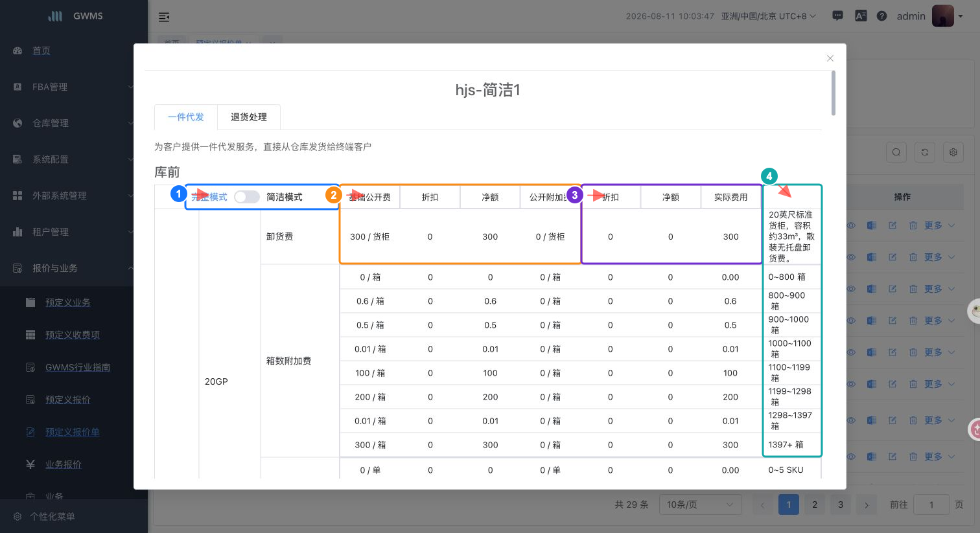Open the table settings gear icon
Image resolution: width=980 pixels, height=533 pixels.
(x=953, y=152)
